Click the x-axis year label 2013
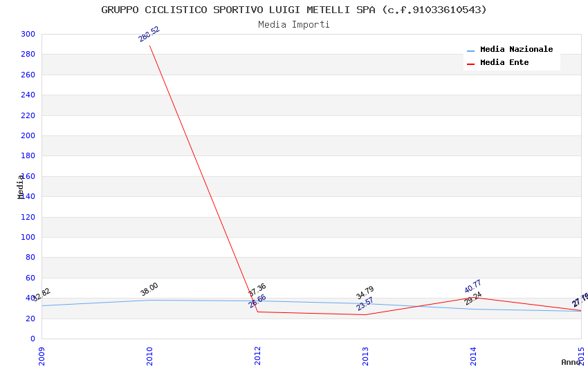This screenshot has height=380, width=588. (365, 356)
